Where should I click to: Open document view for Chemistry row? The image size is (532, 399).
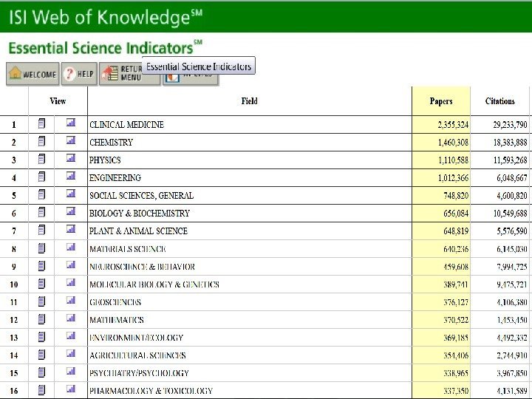point(41,141)
